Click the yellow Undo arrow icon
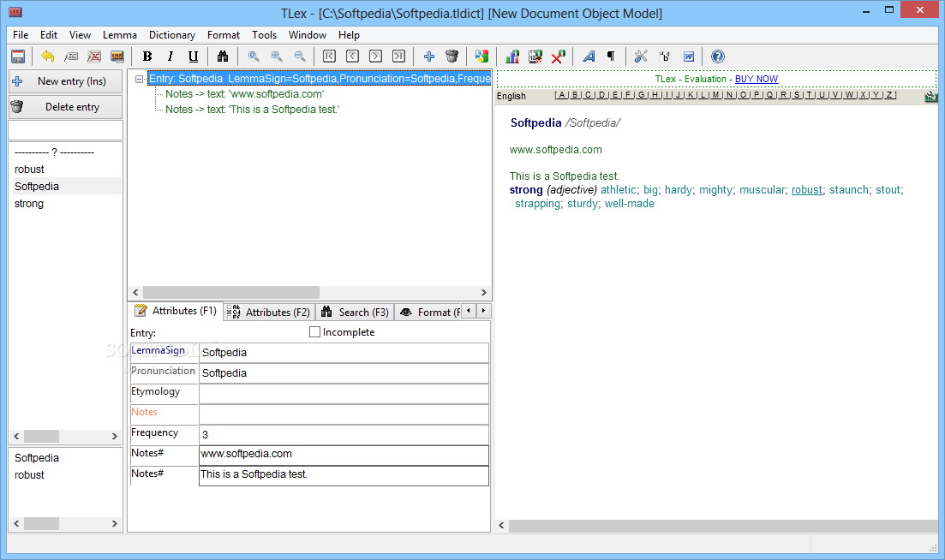Viewport: 945px width, 560px height. (48, 57)
